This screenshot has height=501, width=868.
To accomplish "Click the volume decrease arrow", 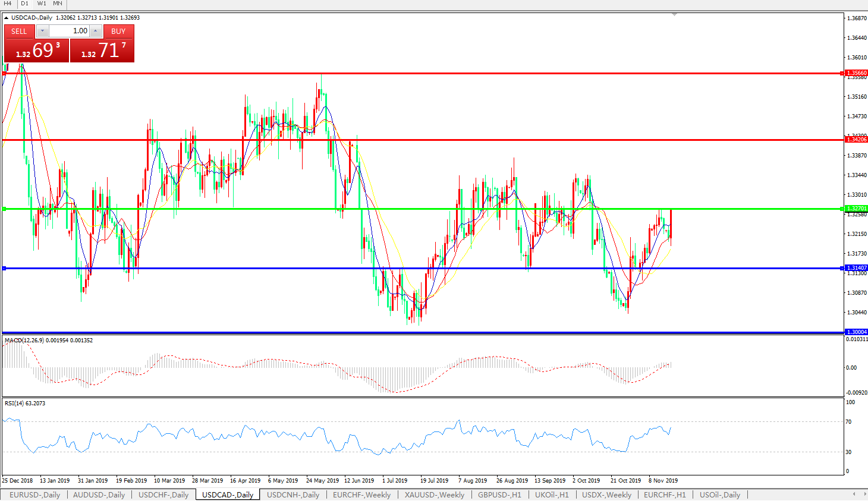I will [x=42, y=31].
